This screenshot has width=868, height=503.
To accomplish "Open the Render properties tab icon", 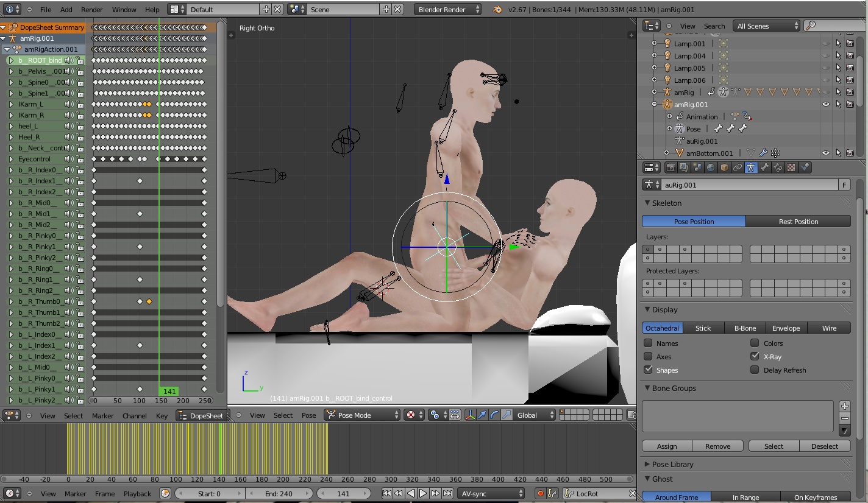I will coord(671,167).
